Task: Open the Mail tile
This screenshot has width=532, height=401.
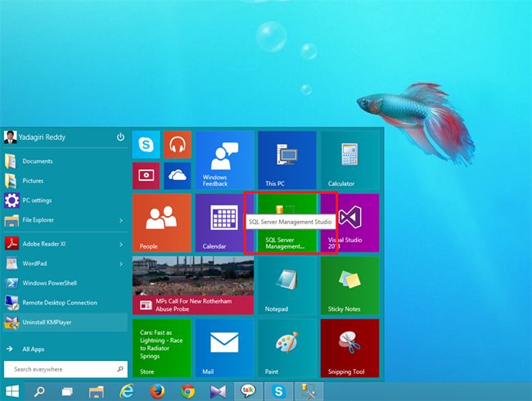Action: (224, 348)
